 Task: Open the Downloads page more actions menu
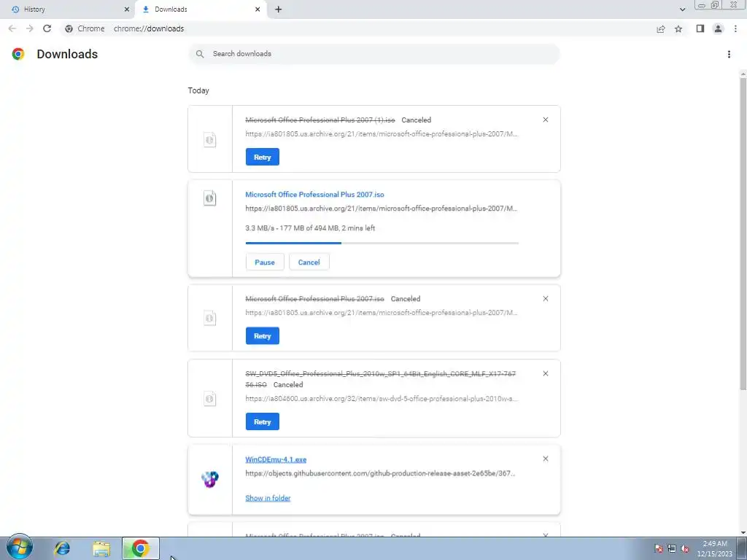[x=729, y=54]
